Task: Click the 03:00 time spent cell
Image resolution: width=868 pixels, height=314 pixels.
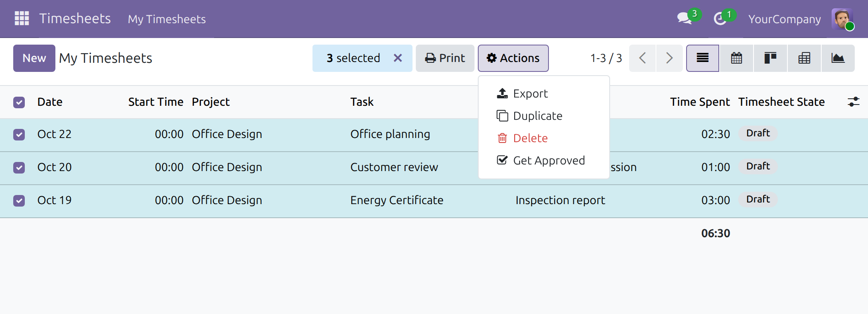Action: click(715, 200)
